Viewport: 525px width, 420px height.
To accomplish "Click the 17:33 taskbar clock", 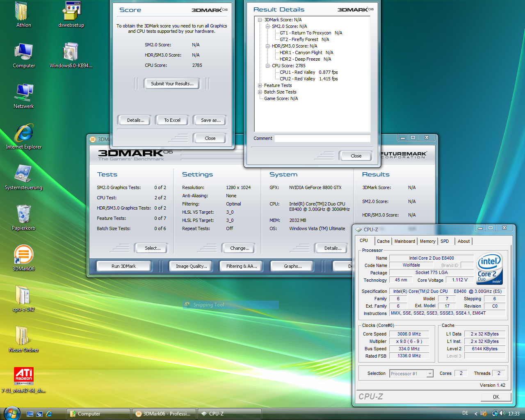I will click(x=514, y=414).
